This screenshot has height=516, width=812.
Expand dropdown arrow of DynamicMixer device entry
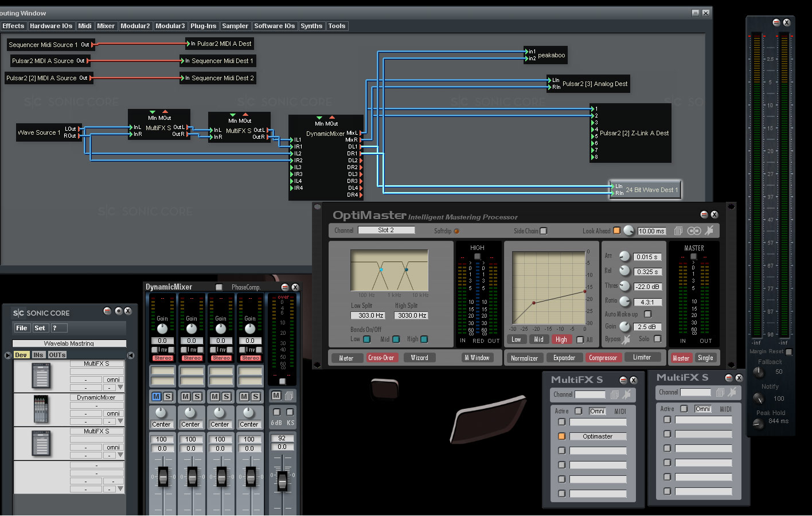[x=120, y=421]
